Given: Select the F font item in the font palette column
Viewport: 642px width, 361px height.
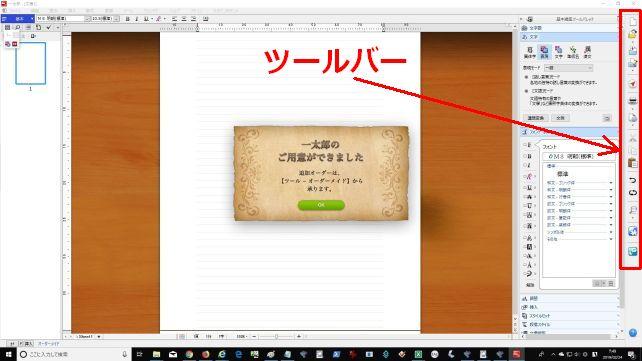Looking at the screenshot, I should coord(529,145).
